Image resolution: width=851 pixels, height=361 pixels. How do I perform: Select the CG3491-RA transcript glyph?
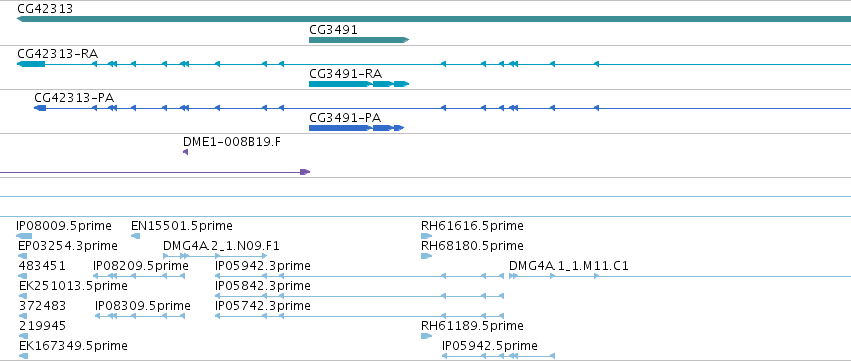tap(359, 84)
